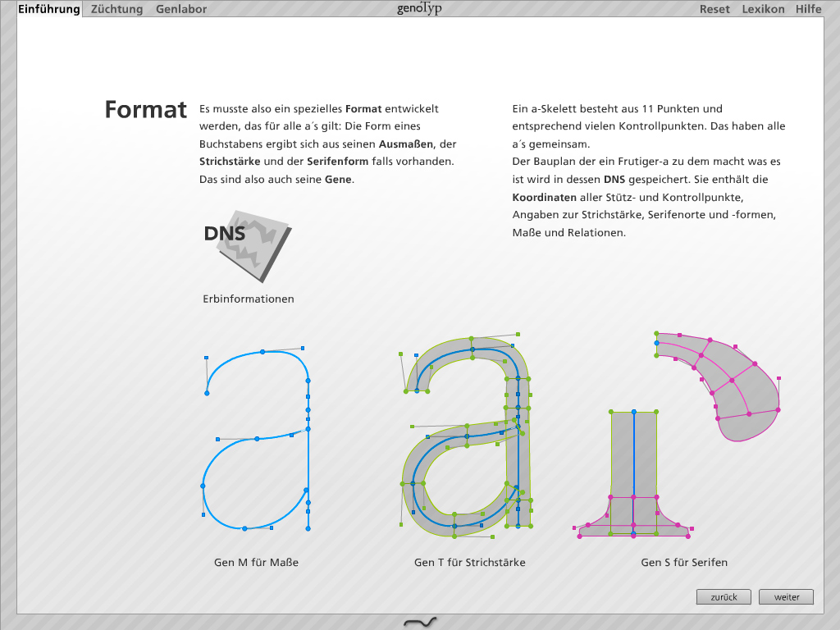840x630 pixels.
Task: Click the genoTyp logo title
Action: point(419,8)
